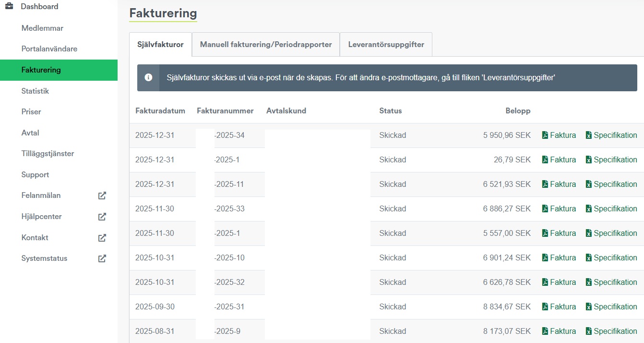
Task: Click the PDF icon for the 8 834,67 SEK invoice
Action: click(545, 307)
